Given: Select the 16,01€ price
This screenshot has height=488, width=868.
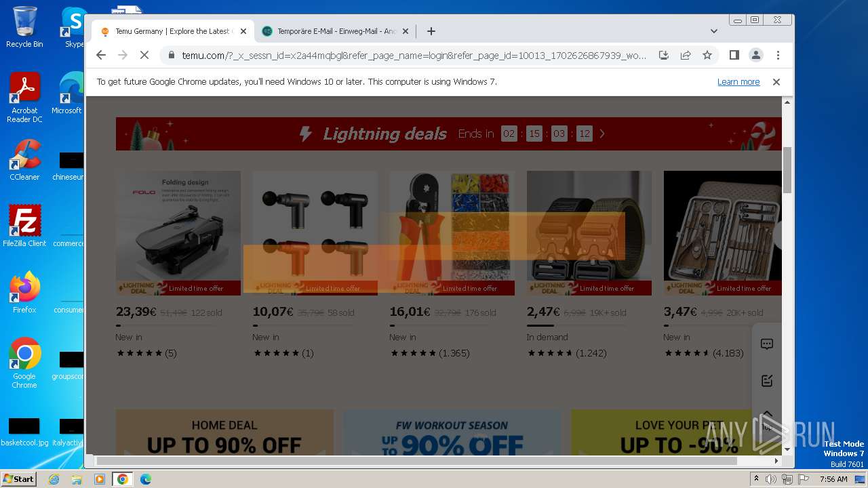Looking at the screenshot, I should point(410,312).
